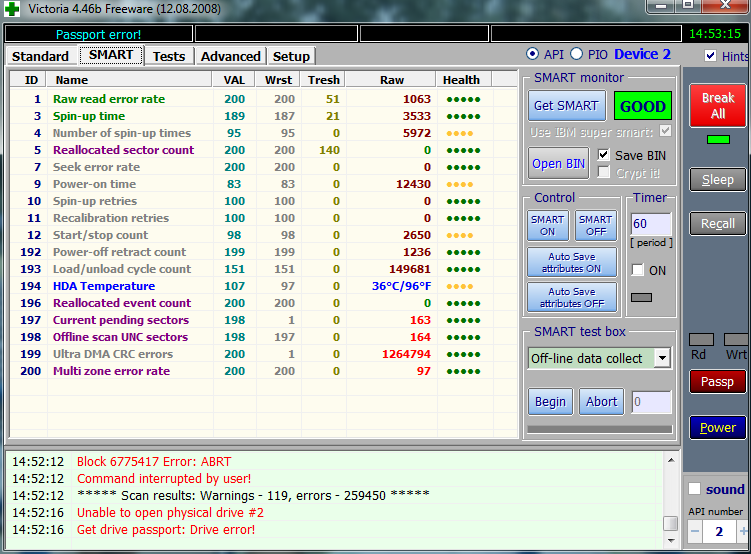Turn SMART OFF in Control panel
Screen dimensions: 751x554
pyautogui.click(x=595, y=225)
